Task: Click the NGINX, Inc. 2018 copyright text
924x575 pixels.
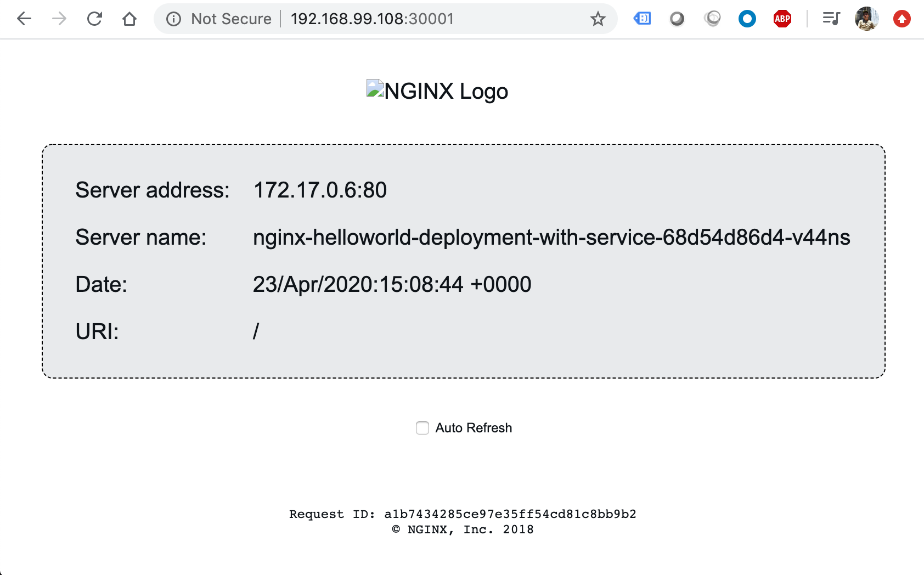Action: pos(463,529)
